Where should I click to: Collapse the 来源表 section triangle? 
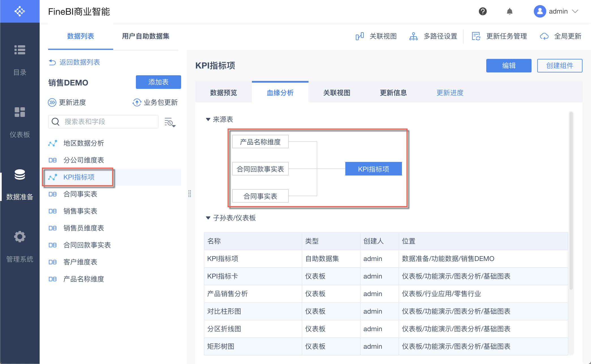[208, 119]
